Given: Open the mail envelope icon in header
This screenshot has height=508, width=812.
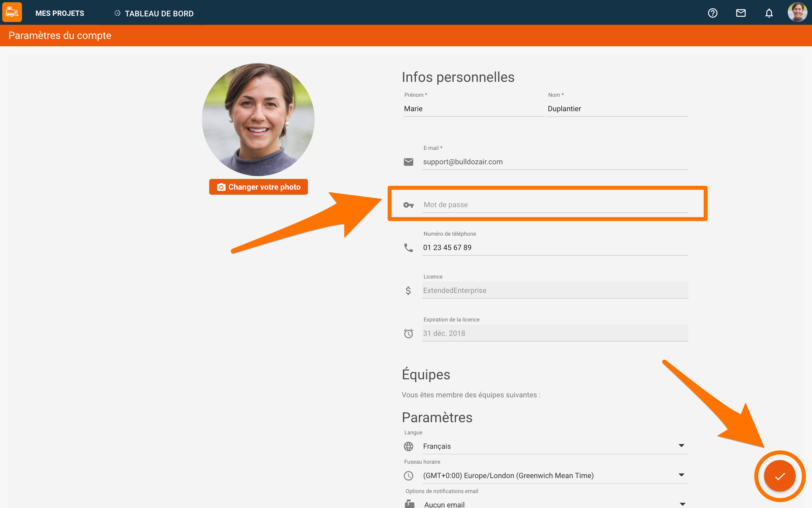Looking at the screenshot, I should click(x=741, y=13).
